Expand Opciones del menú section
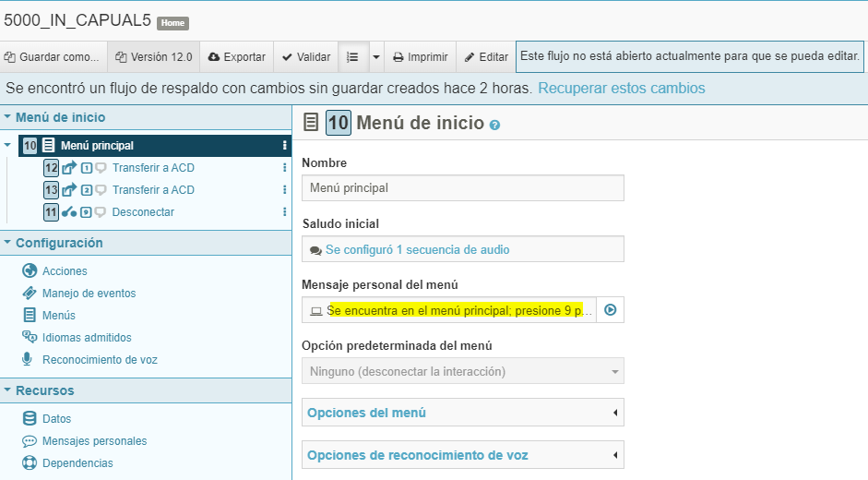Screen dimensions: 868x480 click(463, 413)
